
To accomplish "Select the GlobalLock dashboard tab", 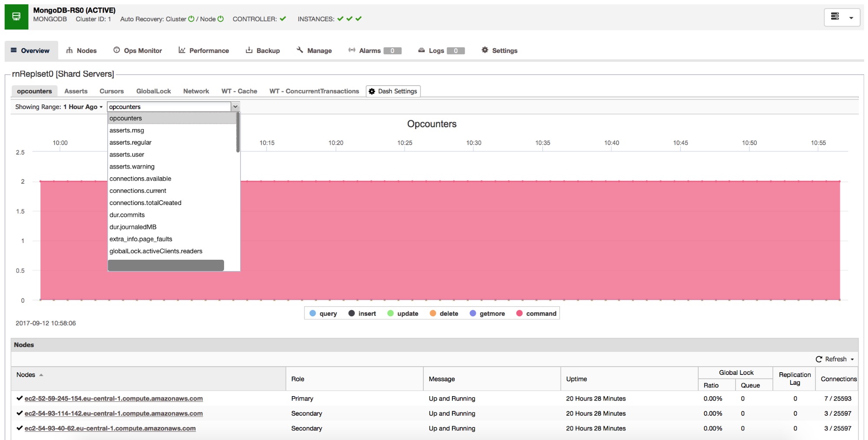I will click(154, 91).
